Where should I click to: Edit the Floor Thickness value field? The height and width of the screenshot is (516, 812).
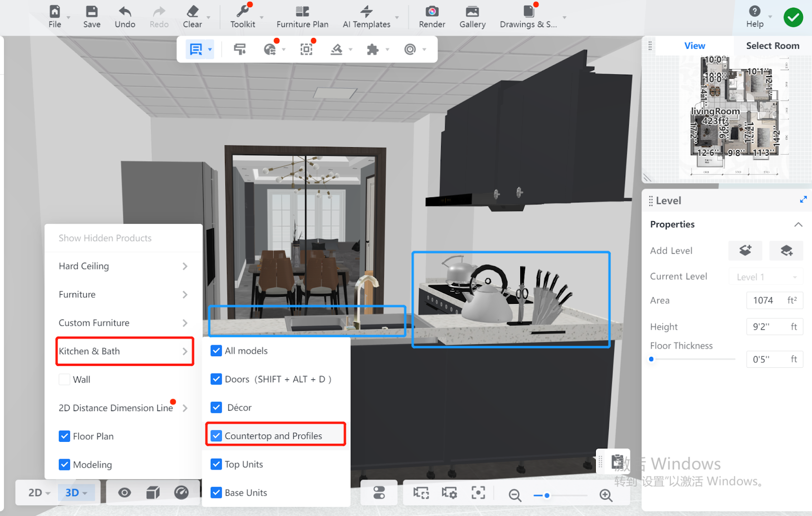point(775,359)
